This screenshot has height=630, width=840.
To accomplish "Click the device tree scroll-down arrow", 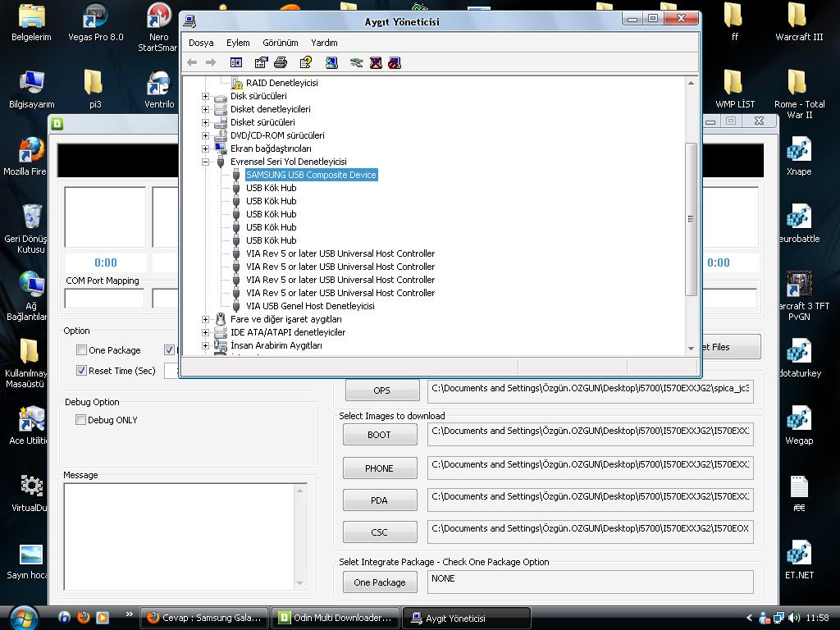I will 691,348.
